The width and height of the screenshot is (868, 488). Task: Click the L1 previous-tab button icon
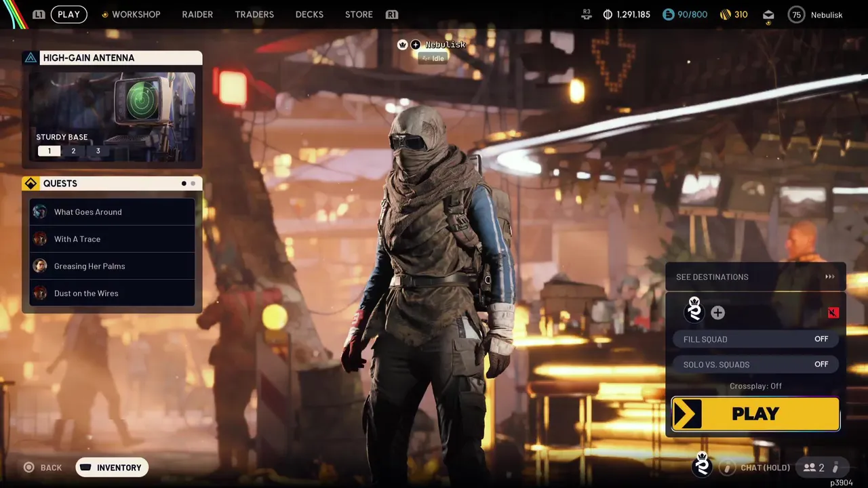tap(39, 14)
